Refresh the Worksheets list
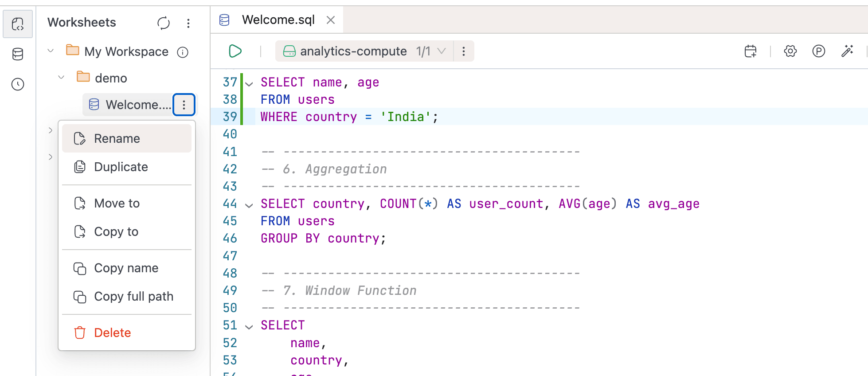Screen dimensions: 868x376 [x=164, y=23]
